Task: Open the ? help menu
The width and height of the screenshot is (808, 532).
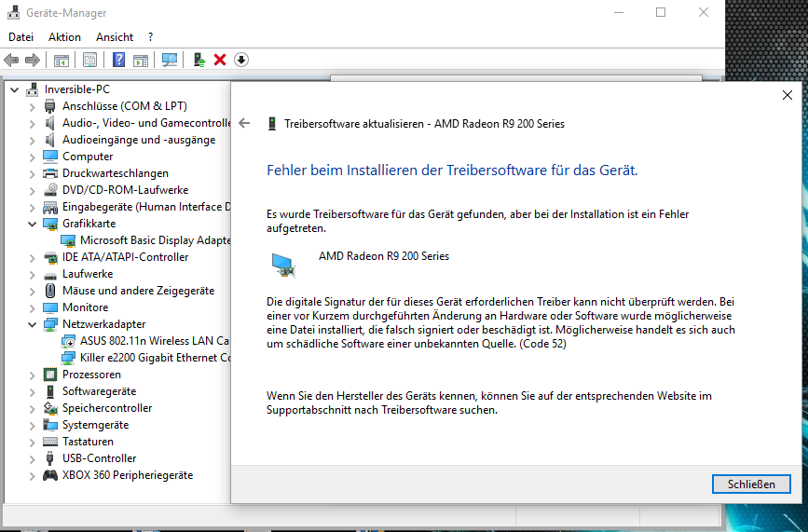Action: pyautogui.click(x=150, y=37)
